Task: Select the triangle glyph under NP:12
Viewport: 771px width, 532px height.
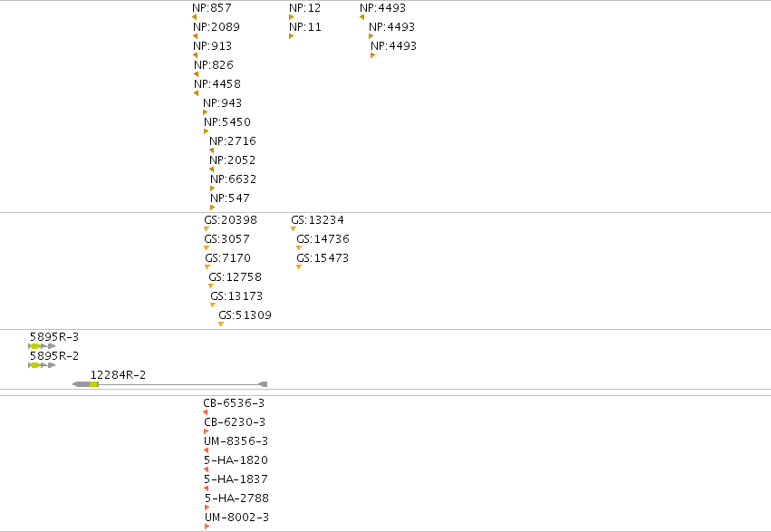Action: (x=291, y=17)
